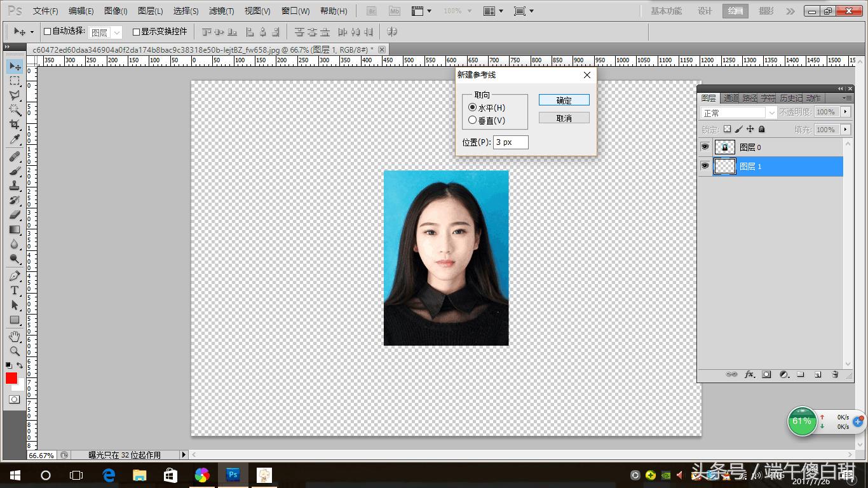Click the delete layer trash icon
Screen dimensions: 868x488
click(x=835, y=375)
